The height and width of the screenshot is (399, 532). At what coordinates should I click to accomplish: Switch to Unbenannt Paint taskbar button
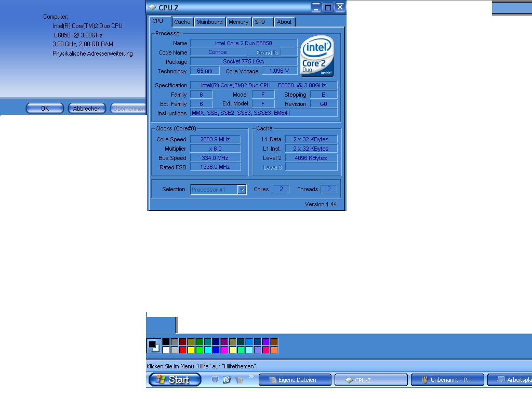[x=447, y=380]
